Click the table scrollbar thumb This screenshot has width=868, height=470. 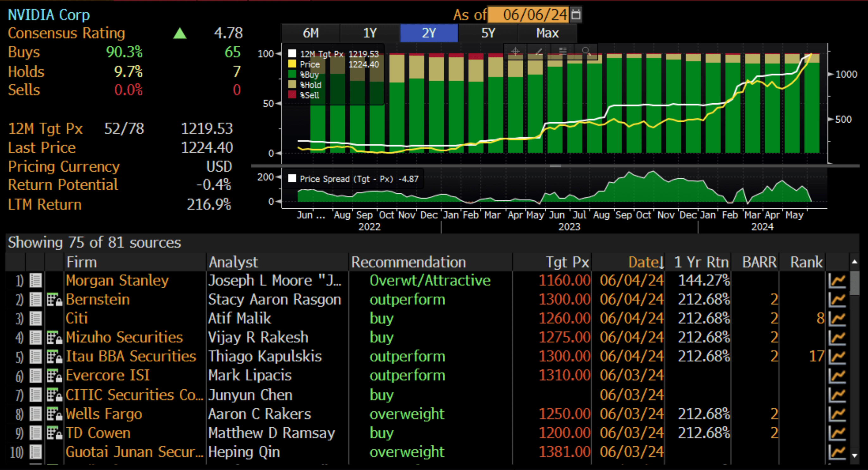coord(854,283)
